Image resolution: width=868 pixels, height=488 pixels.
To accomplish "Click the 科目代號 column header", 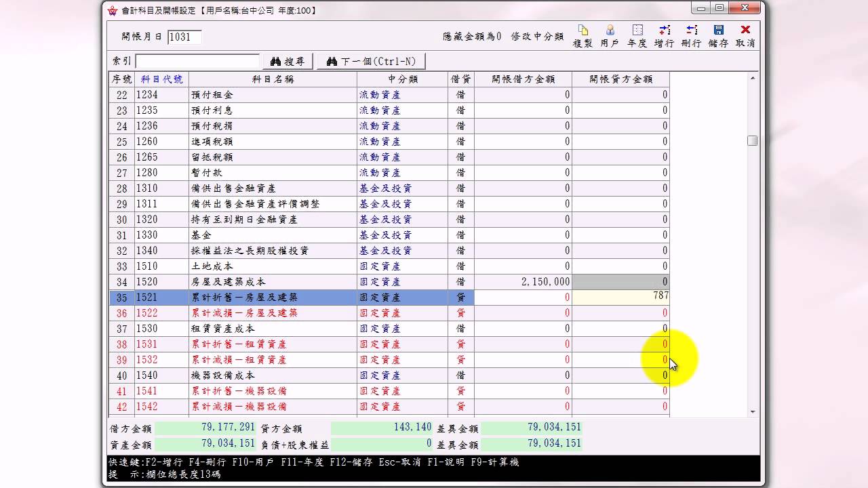I will pos(161,79).
